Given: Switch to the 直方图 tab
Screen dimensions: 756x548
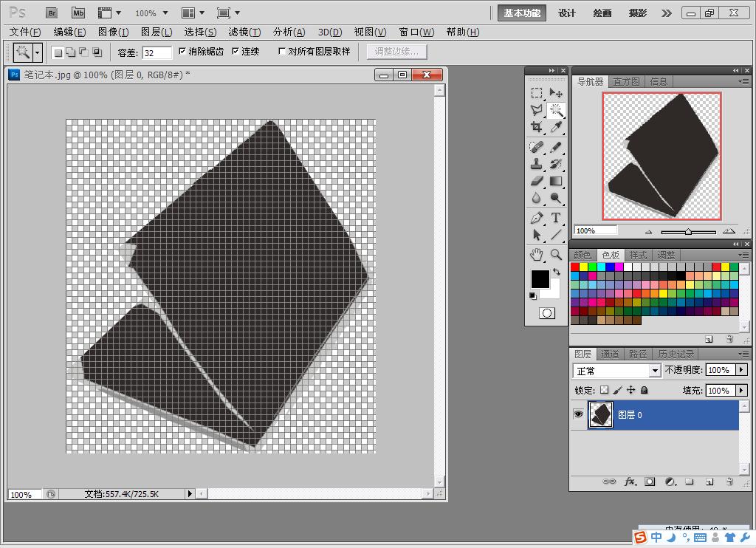Looking at the screenshot, I should pos(626,81).
